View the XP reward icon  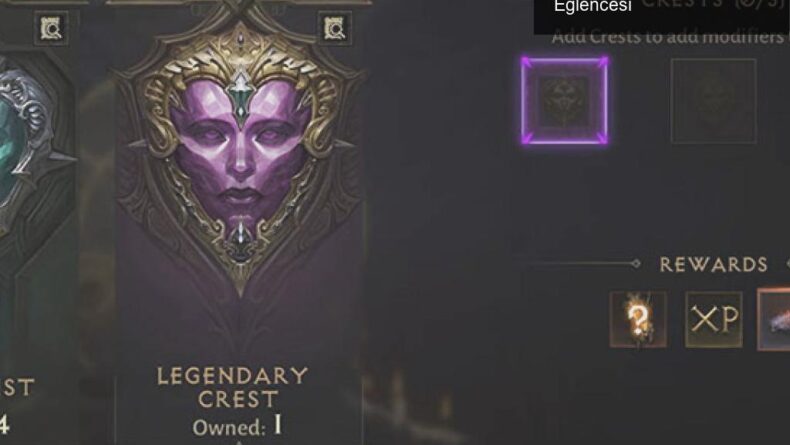point(714,320)
